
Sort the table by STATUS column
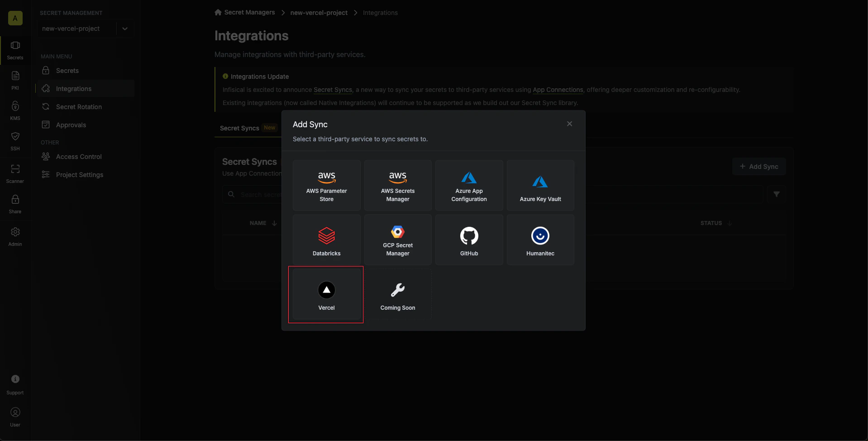(716, 223)
